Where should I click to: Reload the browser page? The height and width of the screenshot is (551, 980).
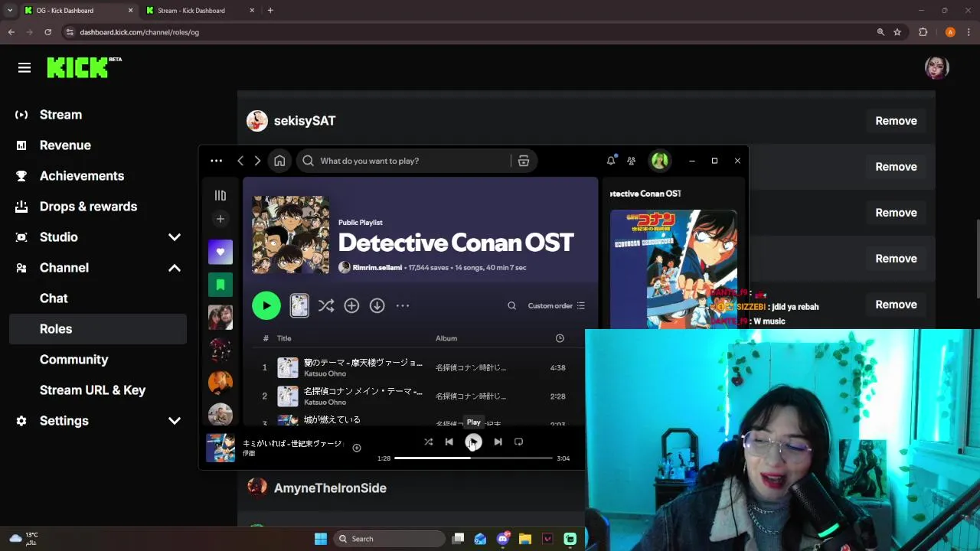[47, 32]
